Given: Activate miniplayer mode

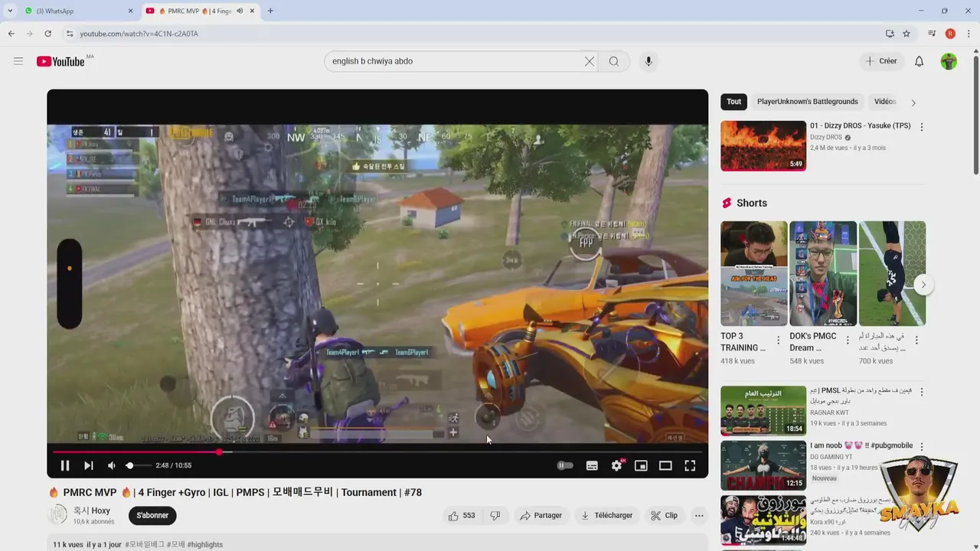Looking at the screenshot, I should click(641, 465).
